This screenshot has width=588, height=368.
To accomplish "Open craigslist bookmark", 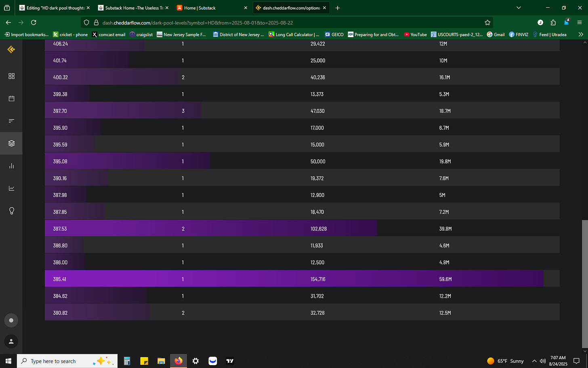I will [x=141, y=34].
